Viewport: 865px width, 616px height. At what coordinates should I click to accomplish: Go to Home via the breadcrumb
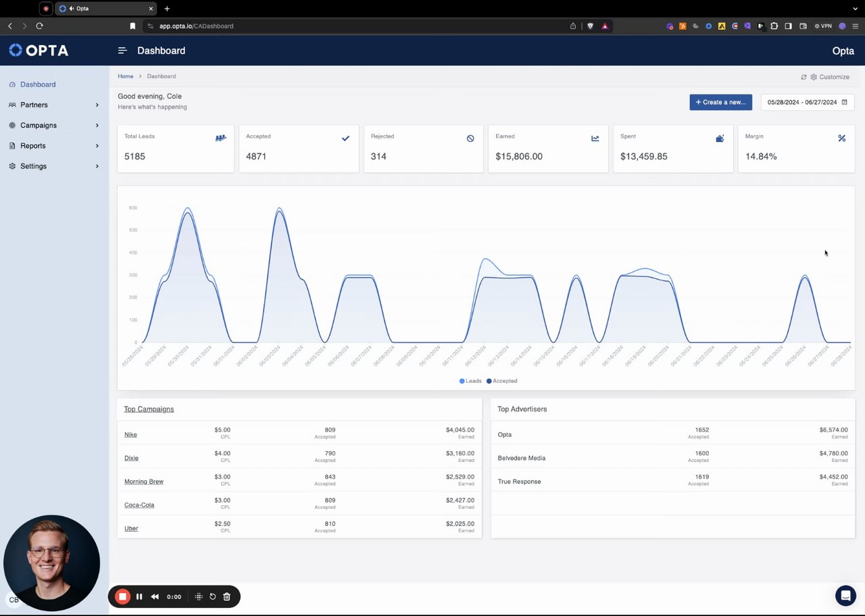[126, 76]
